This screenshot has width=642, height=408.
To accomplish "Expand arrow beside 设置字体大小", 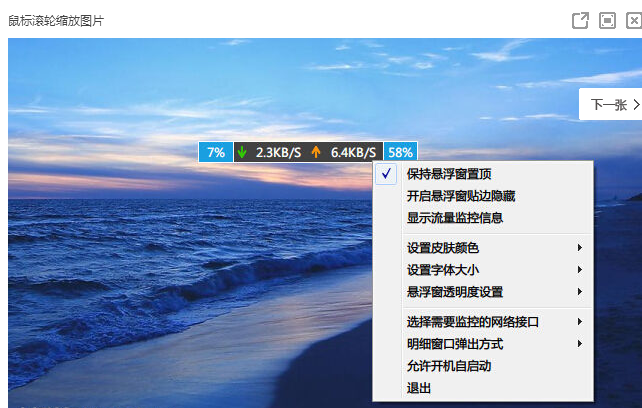I will (x=579, y=270).
